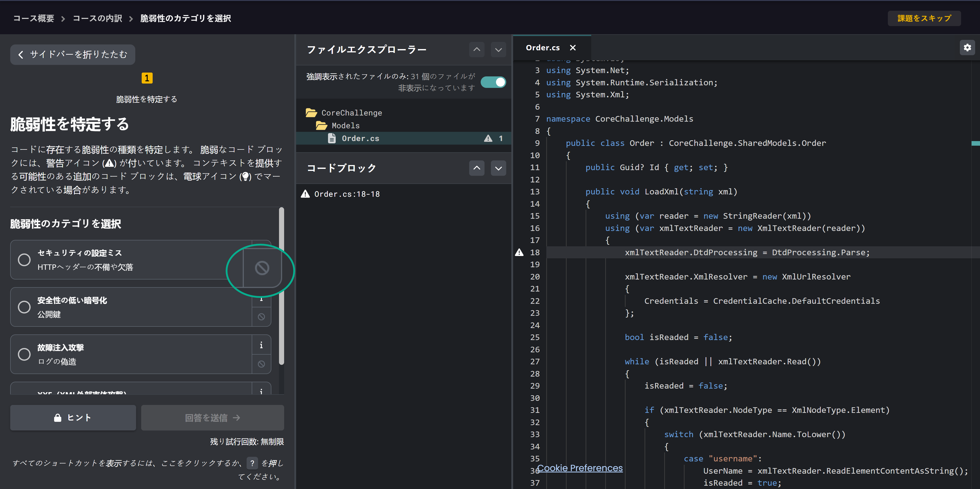Collapse コードブロック panel with up chevron
Screen dimensions: 980x489
(x=477, y=168)
